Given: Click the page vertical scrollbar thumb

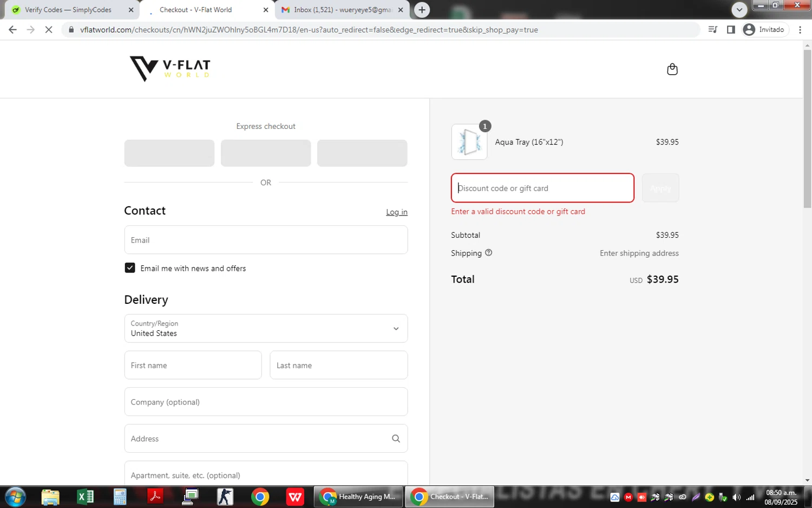Looking at the screenshot, I should [807, 129].
